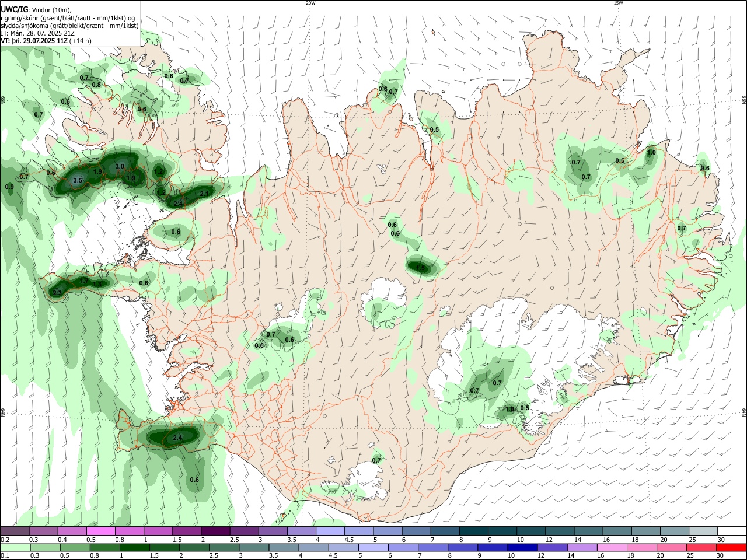Click the "0.2" label on the upper legend row
The height and width of the screenshot is (560, 747).
(5, 540)
